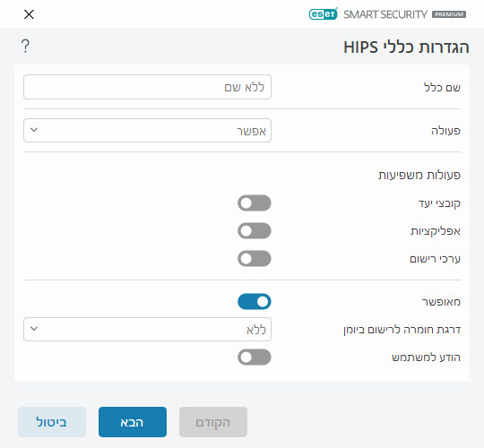Click the rule name field 'ללא שם'
Image resolution: width=484 pixels, height=448 pixels.
tap(147, 87)
